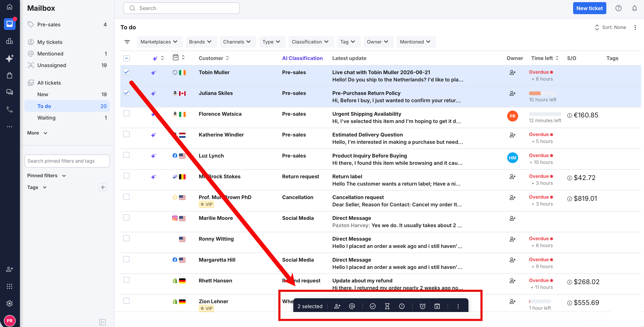644x327 pixels.
Task: Open the Pre-sales pinned tag view
Action: pos(67,24)
